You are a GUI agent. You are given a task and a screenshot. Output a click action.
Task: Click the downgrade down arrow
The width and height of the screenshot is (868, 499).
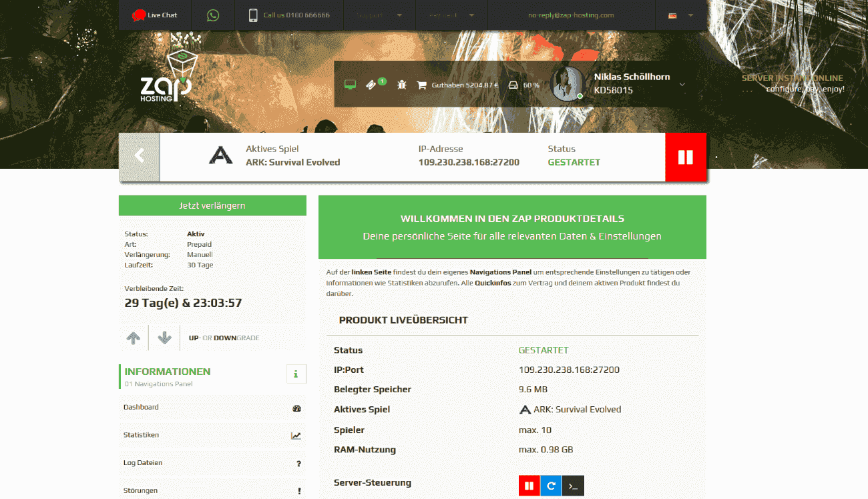click(164, 338)
